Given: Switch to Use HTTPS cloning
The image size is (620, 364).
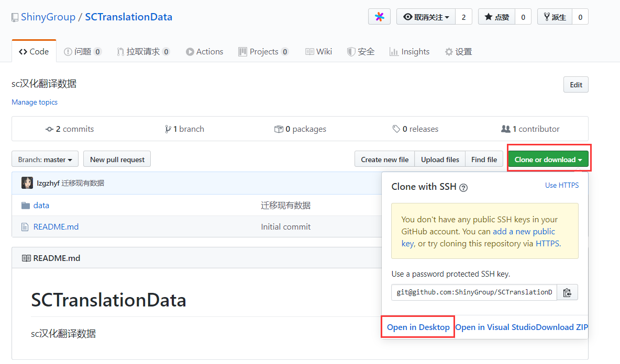Looking at the screenshot, I should click(561, 185).
